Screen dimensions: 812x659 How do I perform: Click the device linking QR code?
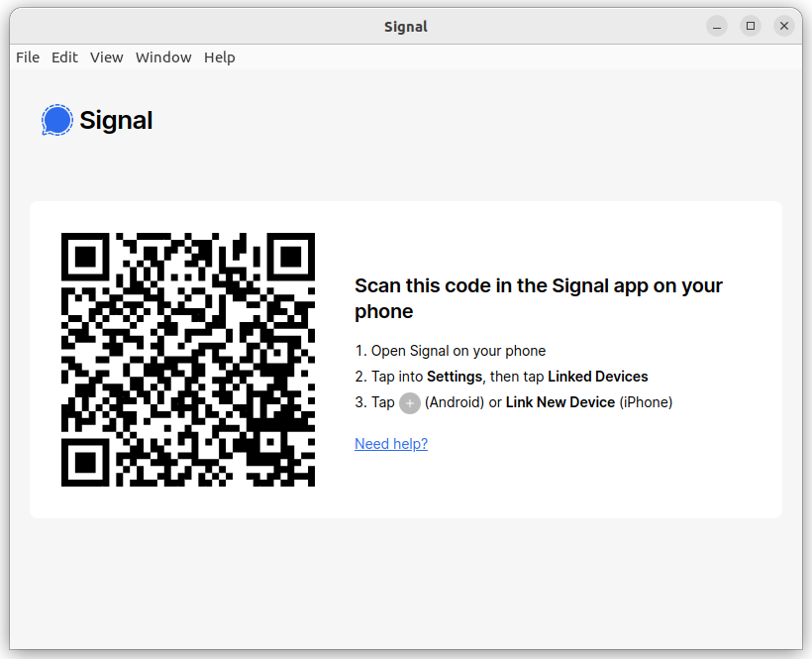tap(188, 360)
